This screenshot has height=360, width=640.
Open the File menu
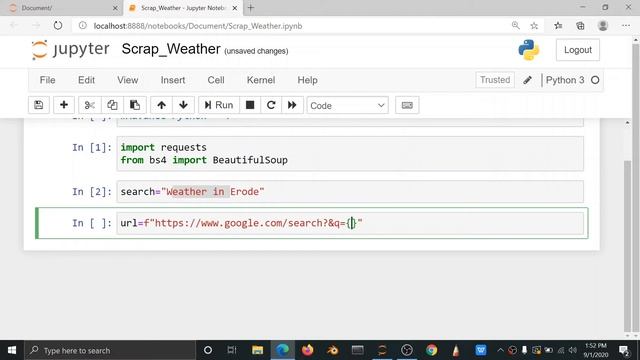click(x=47, y=80)
